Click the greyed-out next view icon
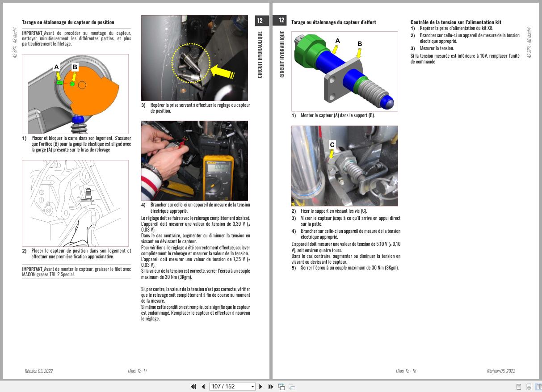 point(292,387)
